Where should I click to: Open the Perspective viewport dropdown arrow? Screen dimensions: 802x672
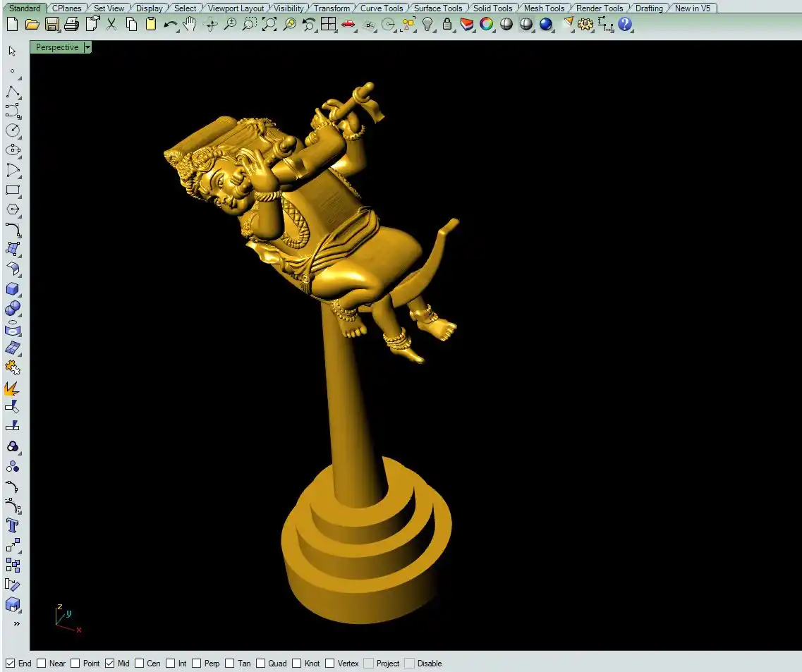[x=87, y=47]
